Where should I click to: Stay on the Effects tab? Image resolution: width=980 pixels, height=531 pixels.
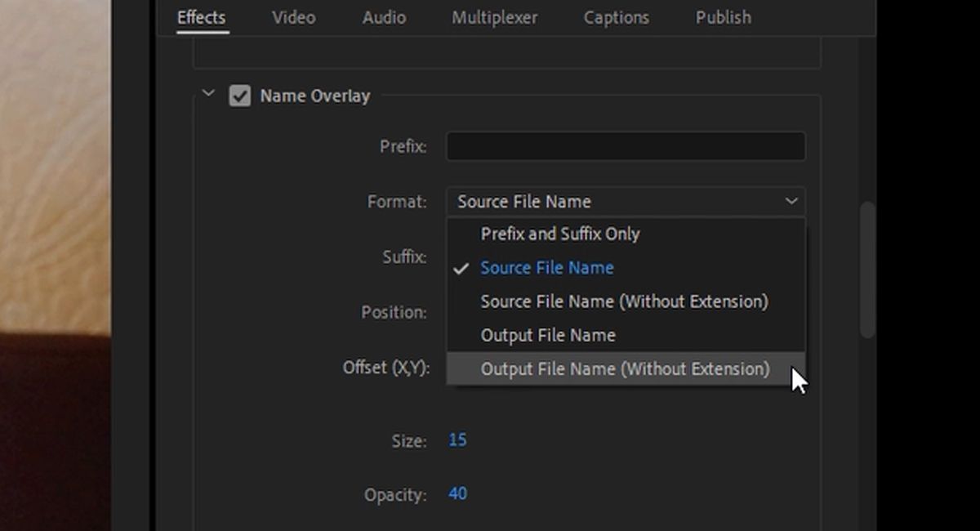coord(201,17)
